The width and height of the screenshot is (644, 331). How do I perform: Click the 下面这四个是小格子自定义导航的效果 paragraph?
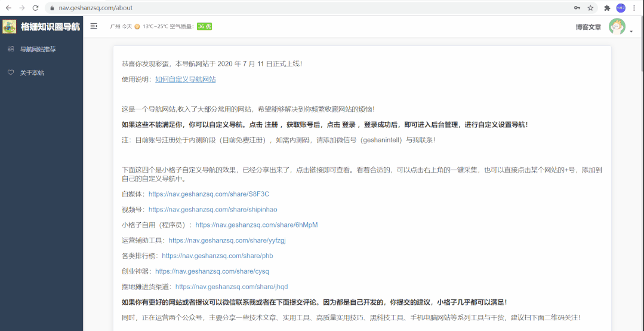point(362,174)
